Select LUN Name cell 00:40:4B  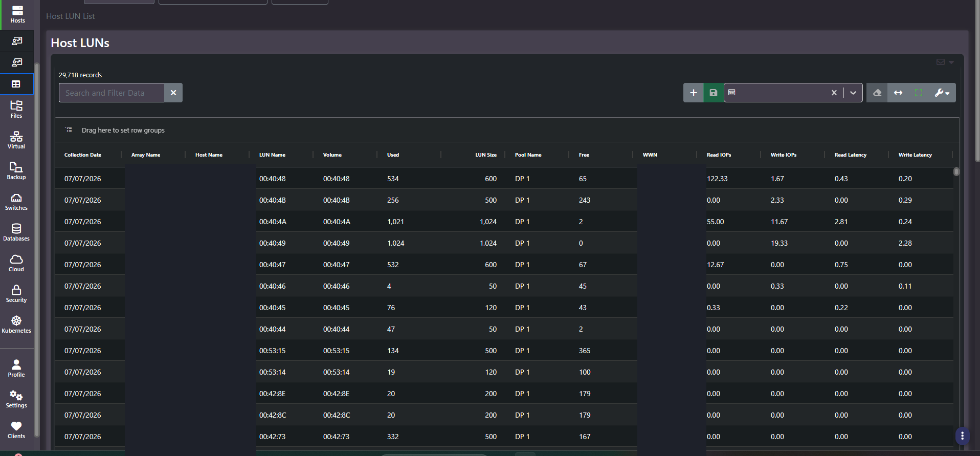point(273,200)
